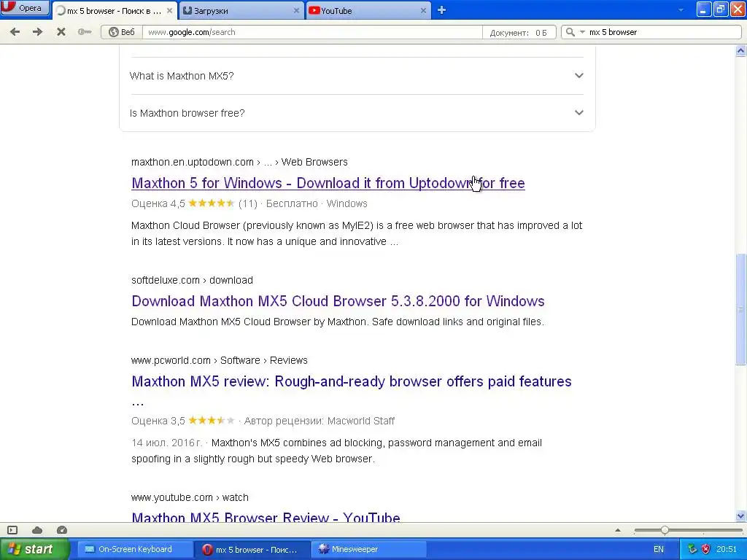The height and width of the screenshot is (560, 747).
Task: Click scrollbar down arrow
Action: (741, 516)
